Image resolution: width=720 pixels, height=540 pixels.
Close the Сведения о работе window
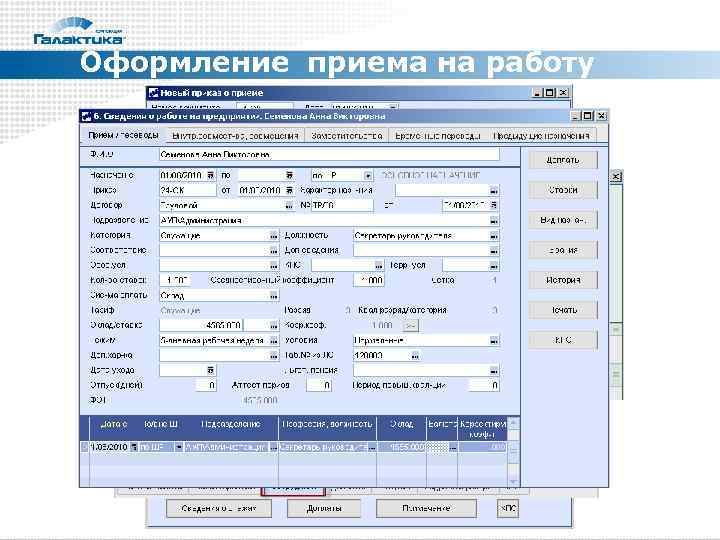(x=602, y=116)
